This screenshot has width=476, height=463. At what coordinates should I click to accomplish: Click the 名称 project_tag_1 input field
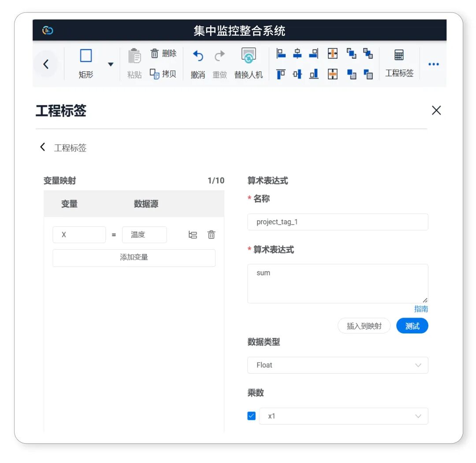point(338,222)
